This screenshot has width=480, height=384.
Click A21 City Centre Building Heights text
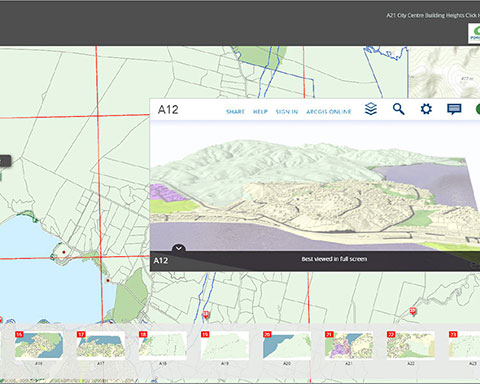[433, 15]
